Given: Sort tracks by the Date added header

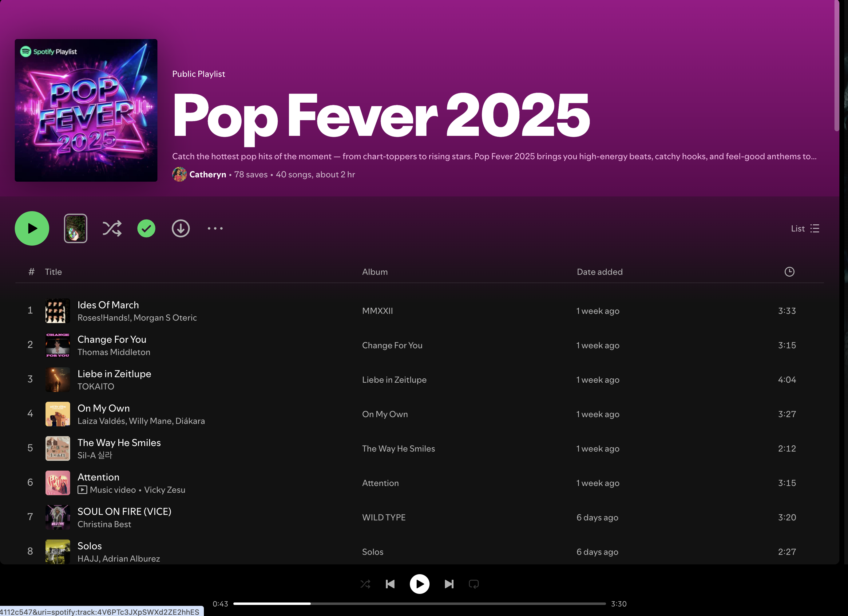Looking at the screenshot, I should 599,272.
